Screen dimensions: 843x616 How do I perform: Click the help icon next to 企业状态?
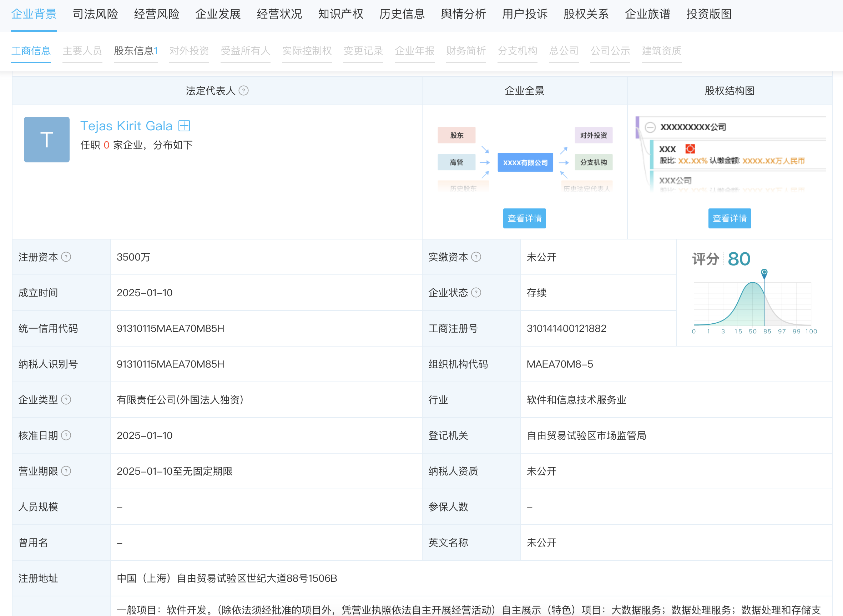coord(476,293)
